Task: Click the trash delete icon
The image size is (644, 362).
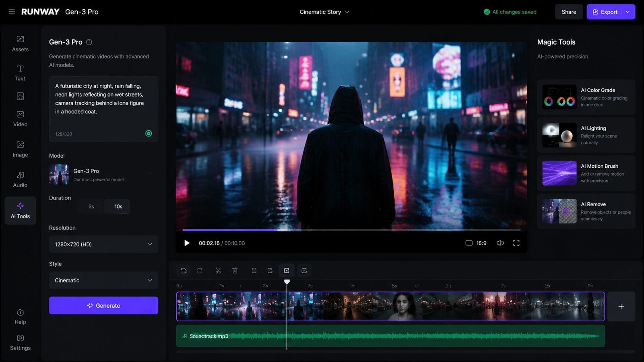Action: (x=235, y=271)
